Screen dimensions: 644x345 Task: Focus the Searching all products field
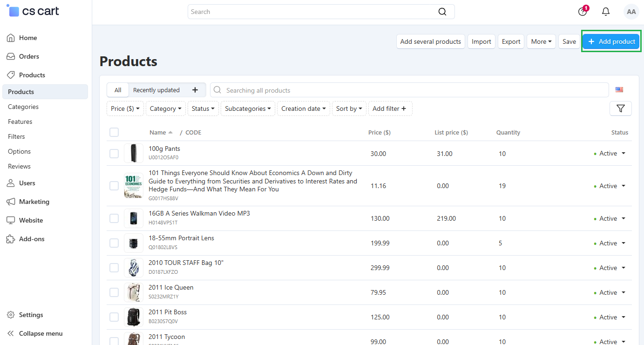[x=409, y=90]
